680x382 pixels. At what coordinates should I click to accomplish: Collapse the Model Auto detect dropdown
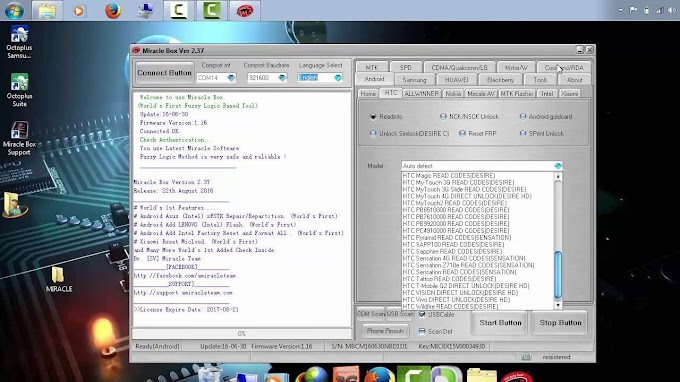(x=558, y=166)
